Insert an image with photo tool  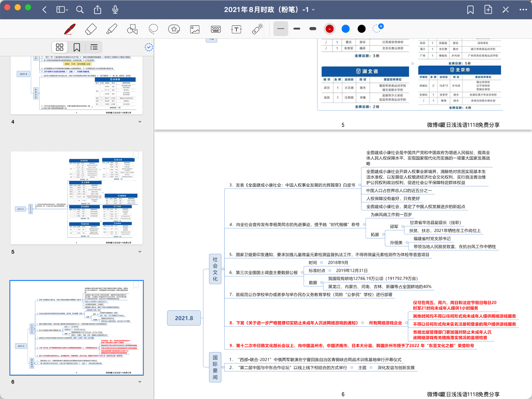(x=195, y=29)
